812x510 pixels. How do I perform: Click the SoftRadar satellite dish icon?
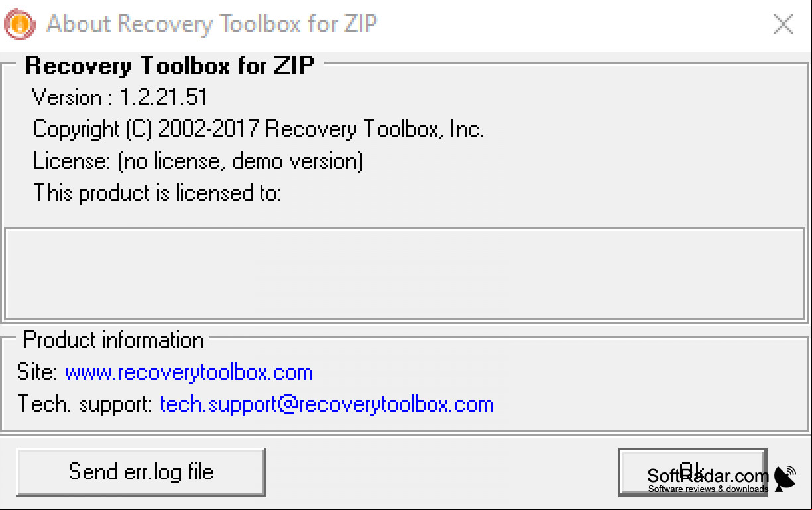pos(785,479)
